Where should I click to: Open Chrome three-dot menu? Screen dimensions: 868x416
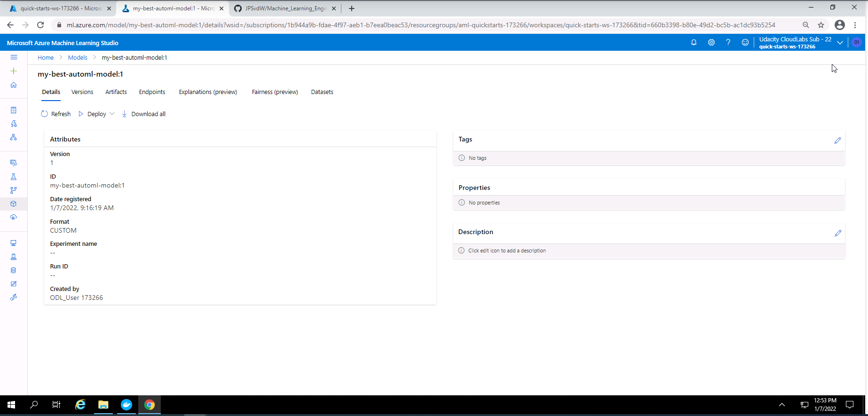point(855,25)
